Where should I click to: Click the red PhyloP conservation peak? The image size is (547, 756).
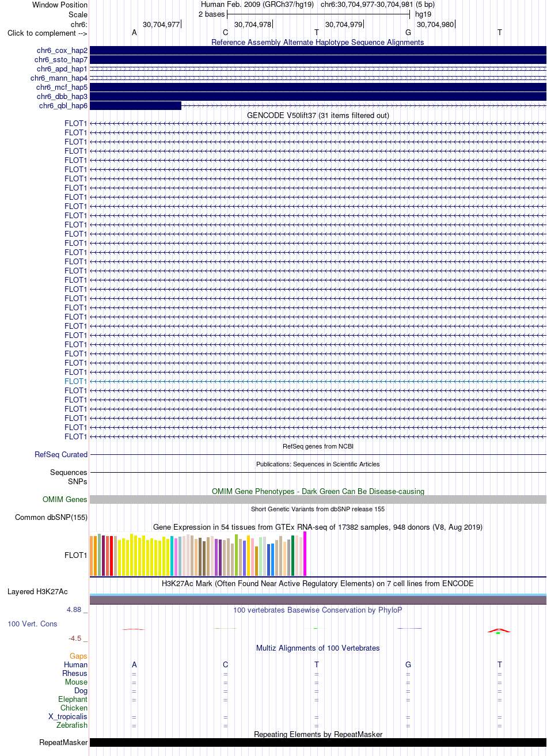coord(499,630)
